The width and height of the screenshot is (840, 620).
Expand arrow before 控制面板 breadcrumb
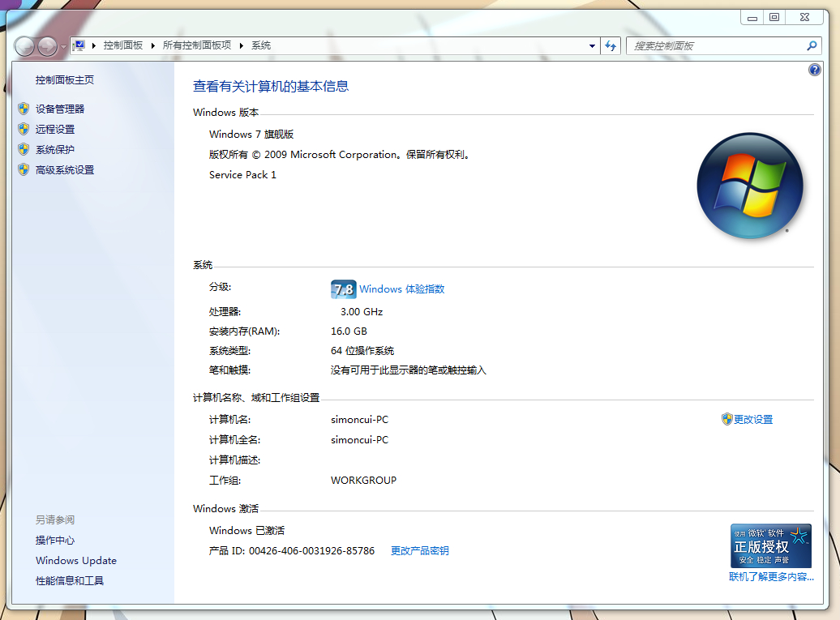point(94,45)
